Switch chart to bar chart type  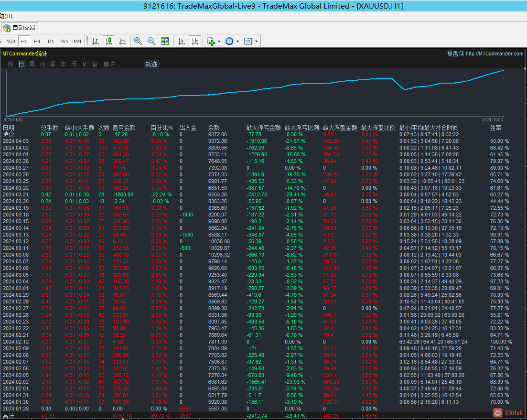tap(96, 41)
